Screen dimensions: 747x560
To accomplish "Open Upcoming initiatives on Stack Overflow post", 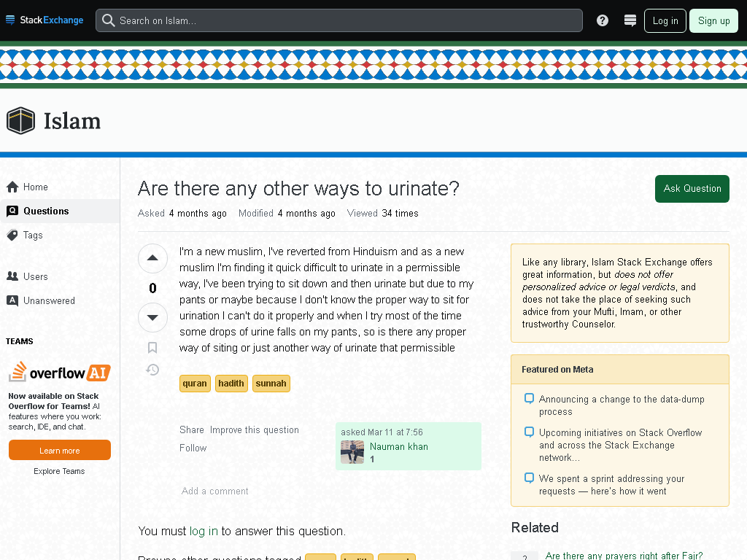I will (x=620, y=445).
